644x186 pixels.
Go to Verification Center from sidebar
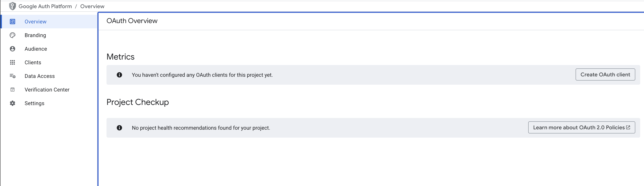[x=47, y=90]
